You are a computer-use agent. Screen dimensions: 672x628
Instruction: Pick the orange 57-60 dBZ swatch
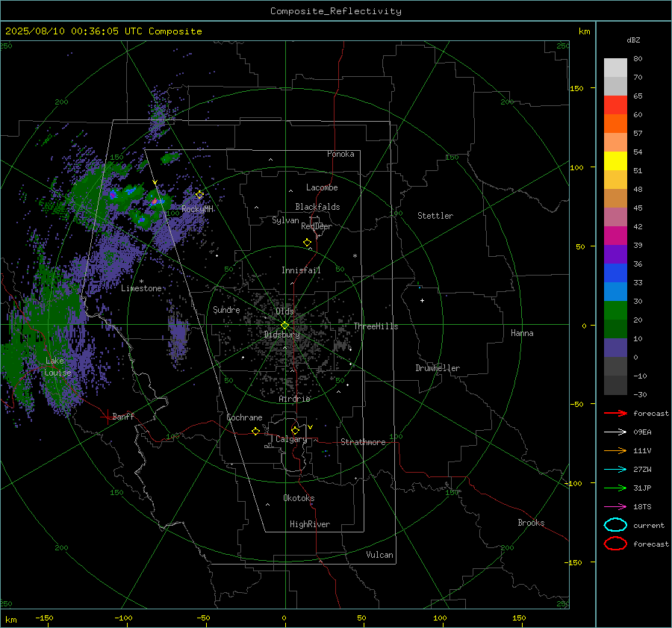click(615, 123)
